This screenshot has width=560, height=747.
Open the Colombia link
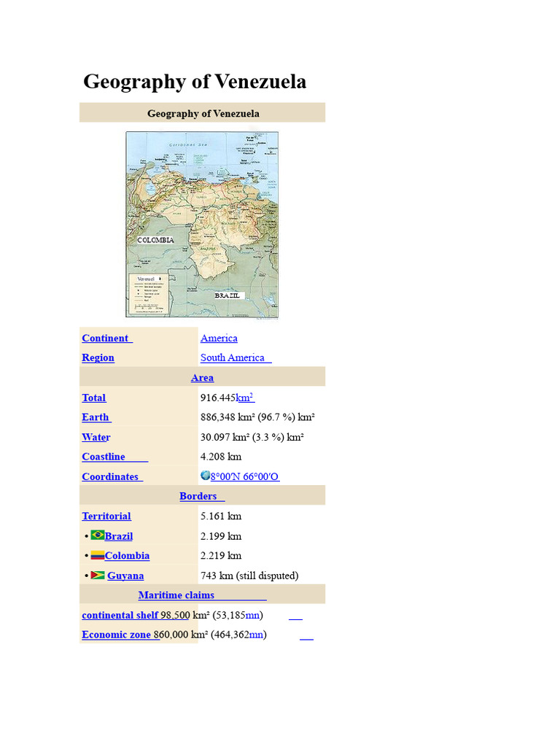(x=127, y=556)
